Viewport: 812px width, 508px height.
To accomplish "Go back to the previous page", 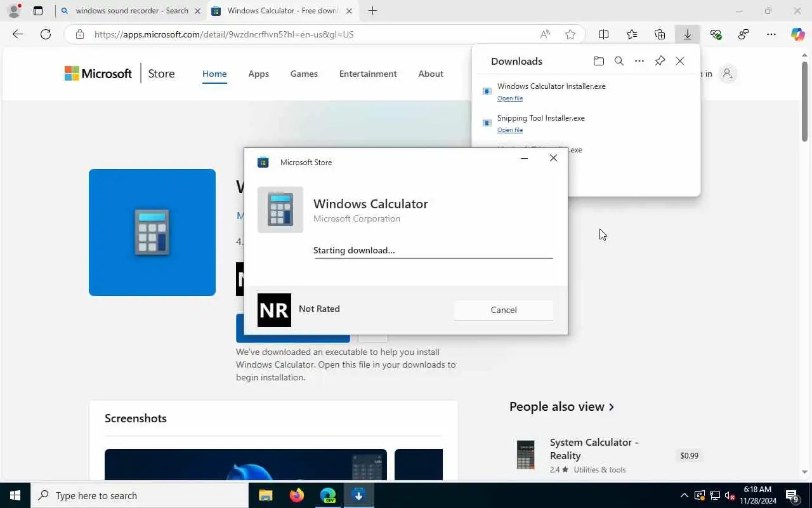I will [18, 34].
